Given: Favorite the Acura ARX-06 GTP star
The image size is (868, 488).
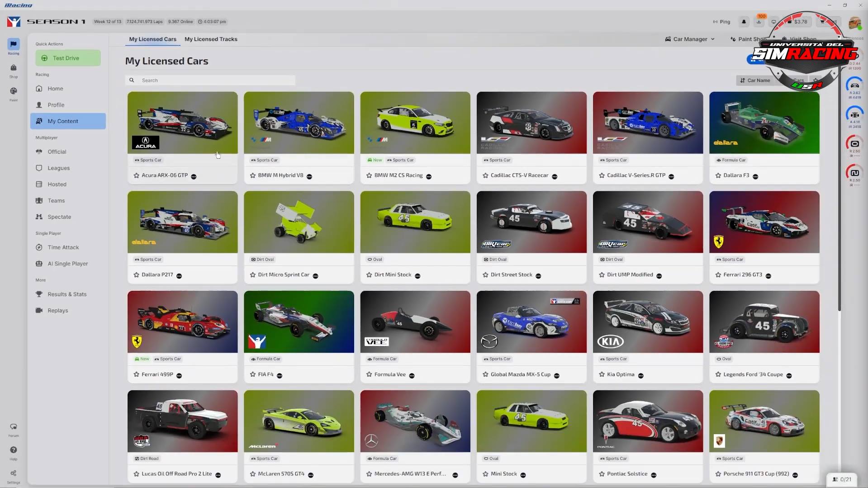Looking at the screenshot, I should (x=136, y=175).
